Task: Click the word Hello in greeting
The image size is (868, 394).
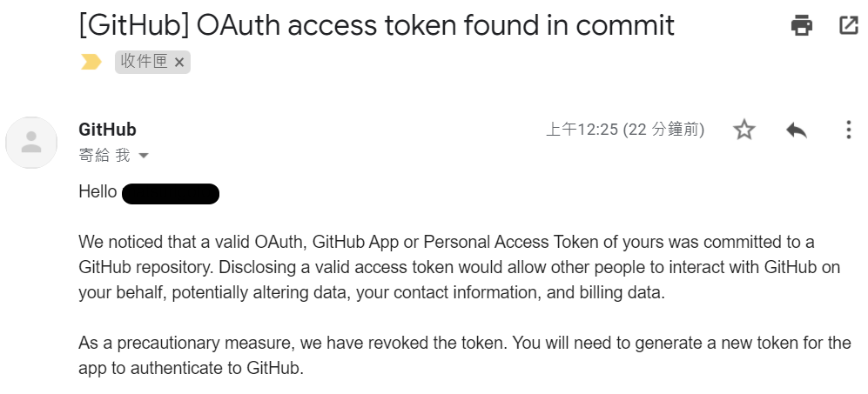Action: click(x=98, y=192)
